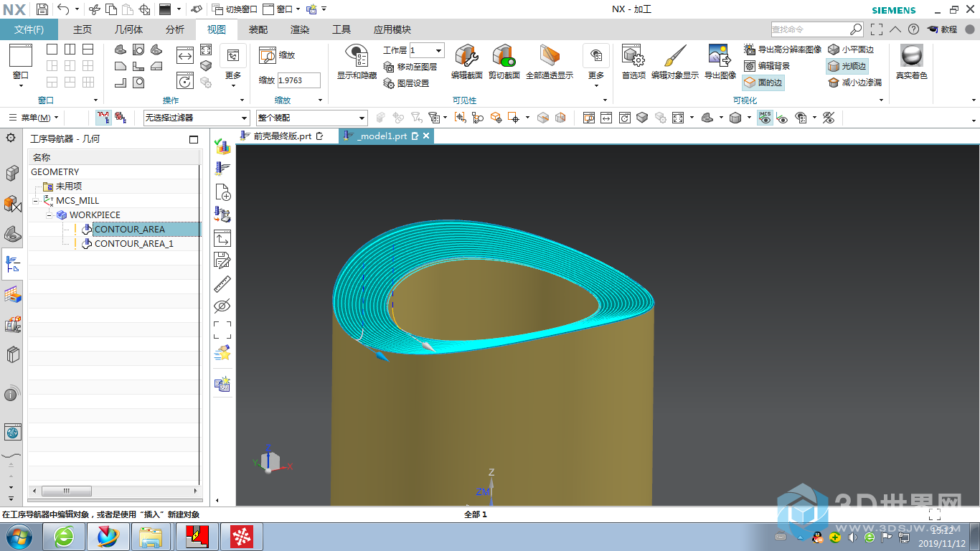The image size is (980, 551).
Task: Click the fit-view brackets side toolbar icon
Action: [x=222, y=330]
